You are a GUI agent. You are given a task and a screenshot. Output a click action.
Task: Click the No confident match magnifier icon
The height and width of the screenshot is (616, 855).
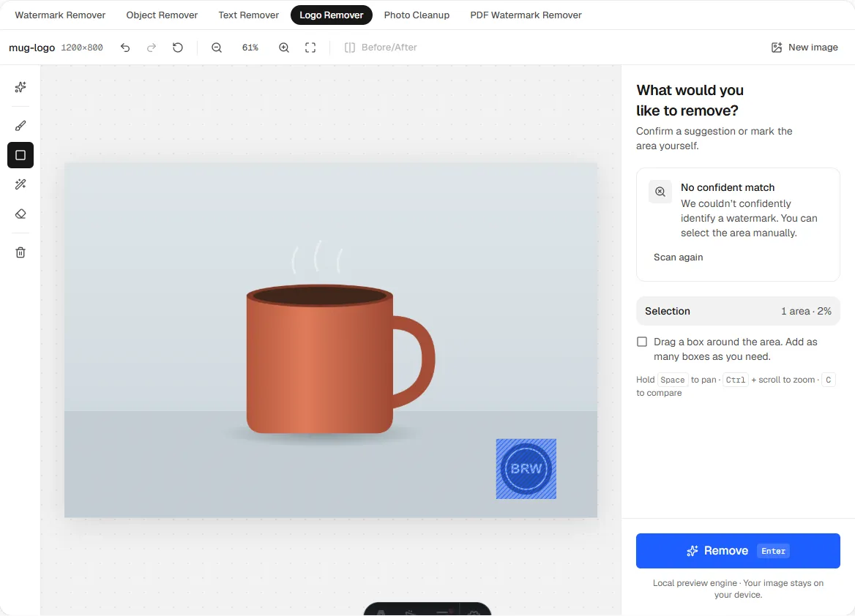click(x=660, y=192)
